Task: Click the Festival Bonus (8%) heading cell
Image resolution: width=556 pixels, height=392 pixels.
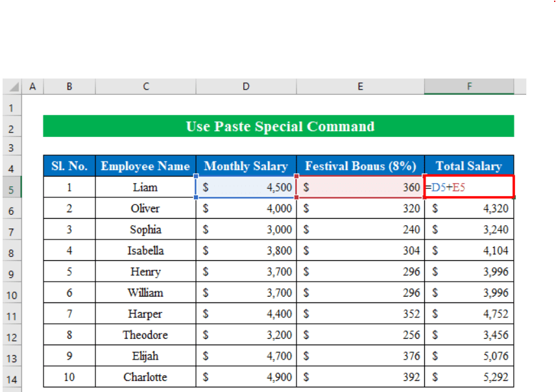Action: tap(360, 166)
